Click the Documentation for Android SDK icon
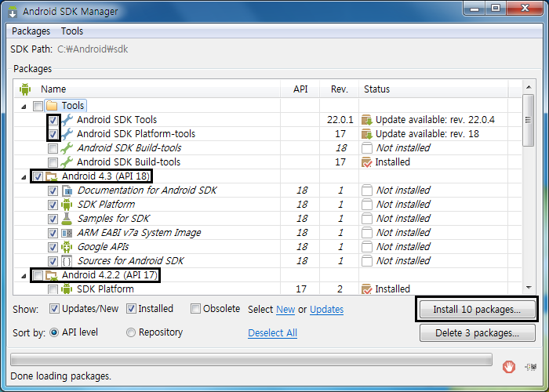549x392 pixels. [67, 191]
